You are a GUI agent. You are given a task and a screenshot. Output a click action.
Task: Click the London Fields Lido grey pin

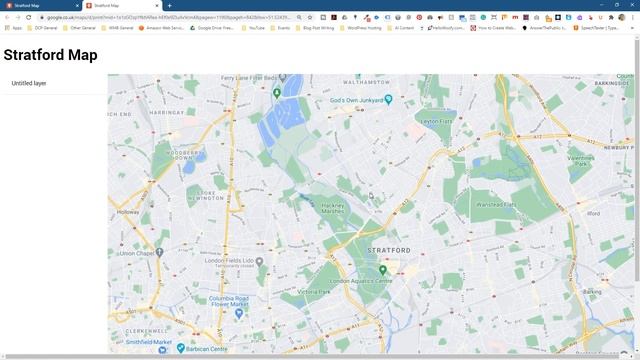click(x=259, y=261)
